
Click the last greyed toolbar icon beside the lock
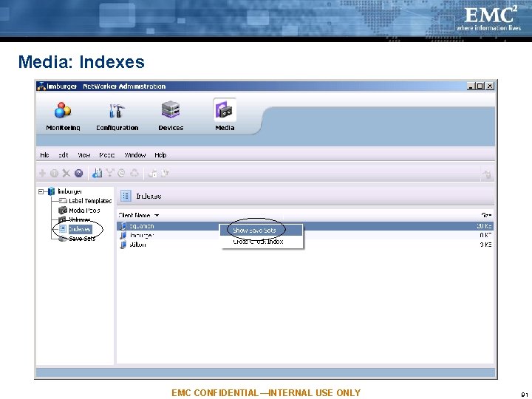[x=166, y=174]
